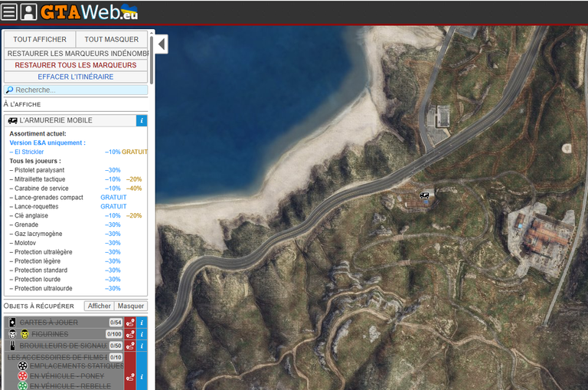Click the magnifier search icon
This screenshot has height=390, width=588.
9,90
